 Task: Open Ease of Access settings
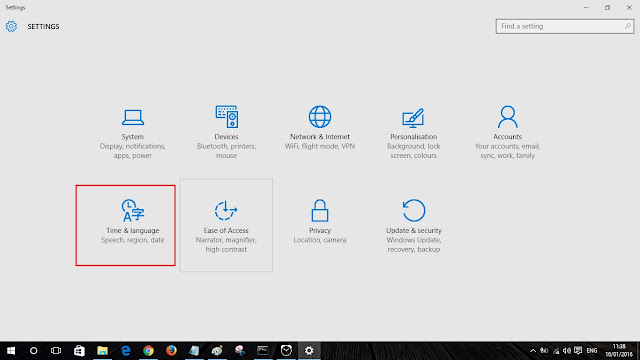tap(226, 225)
